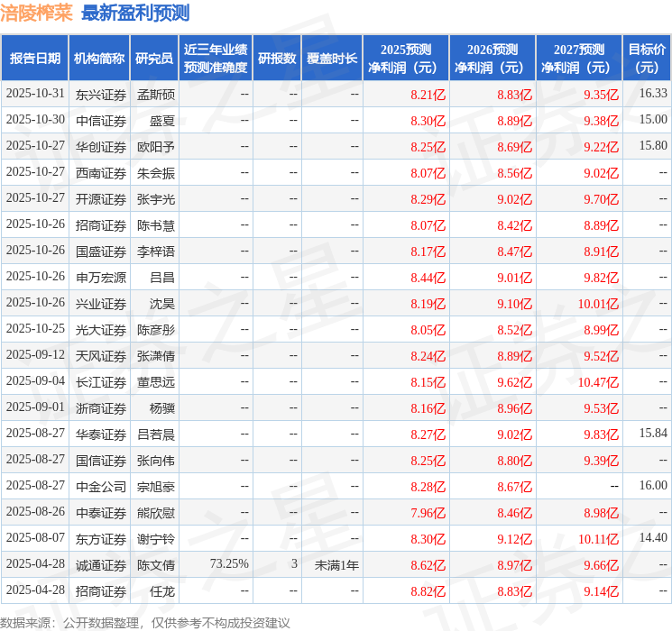The width and height of the screenshot is (672, 631).
Task: Click the 9.70亿 value for 开源证券
Action: point(602,199)
